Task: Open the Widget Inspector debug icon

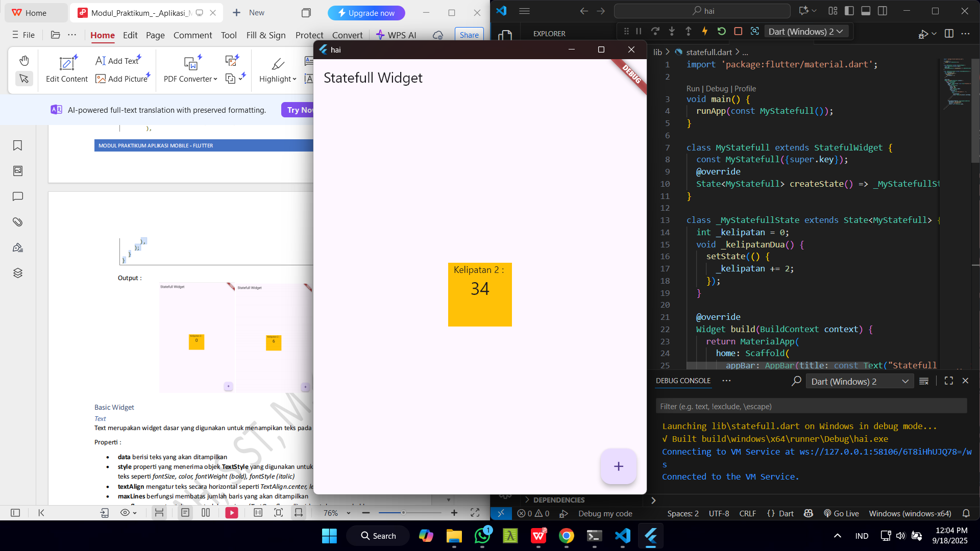Action: pos(754,32)
